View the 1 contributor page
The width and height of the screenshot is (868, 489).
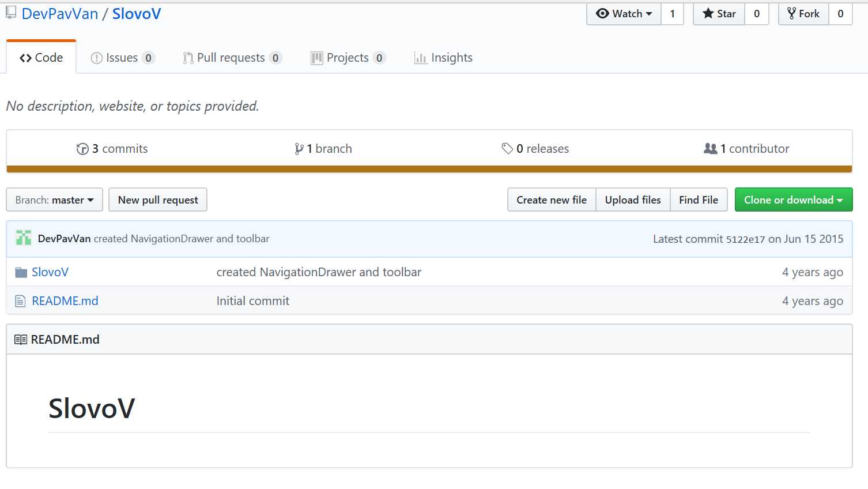click(x=746, y=149)
